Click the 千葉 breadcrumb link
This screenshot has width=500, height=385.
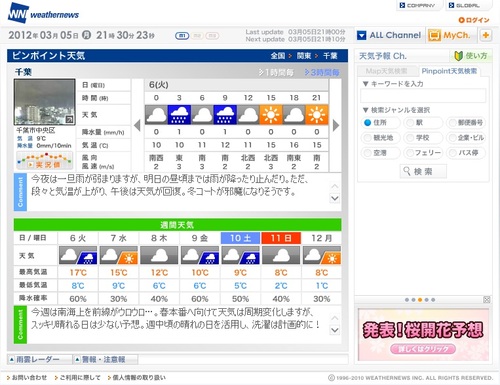[x=330, y=56]
